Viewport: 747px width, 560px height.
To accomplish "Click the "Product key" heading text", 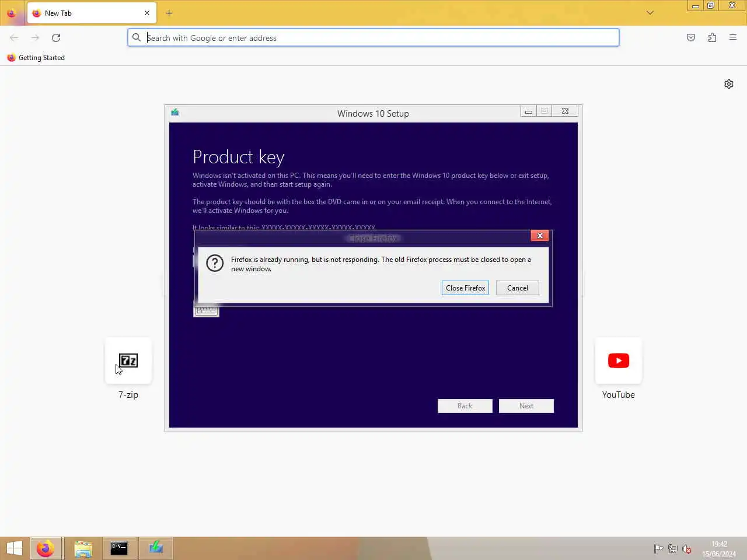I will coord(238,157).
